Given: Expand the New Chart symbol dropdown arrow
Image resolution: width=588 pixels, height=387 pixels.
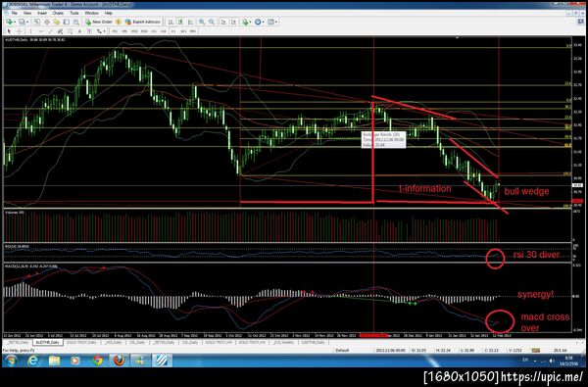Looking at the screenshot, I should coord(15,22).
